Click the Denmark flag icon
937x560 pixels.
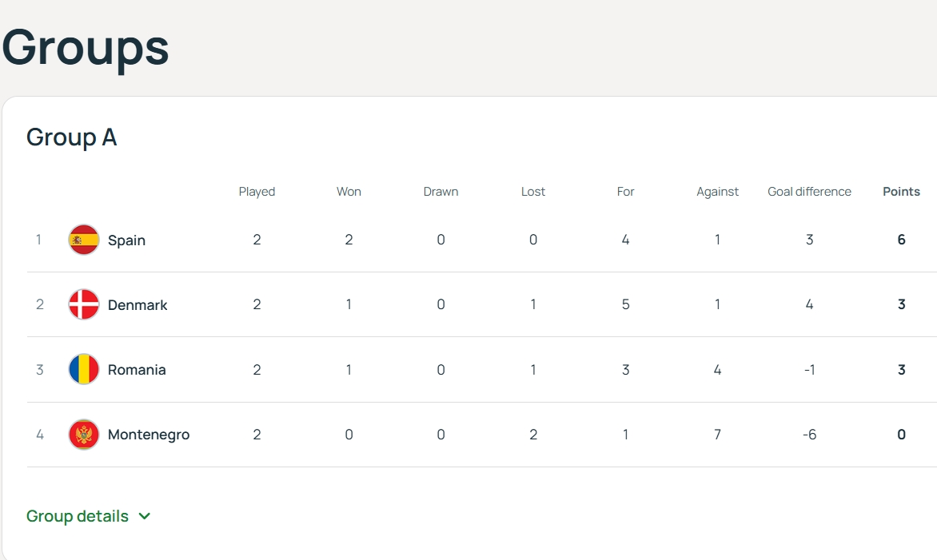pyautogui.click(x=84, y=304)
